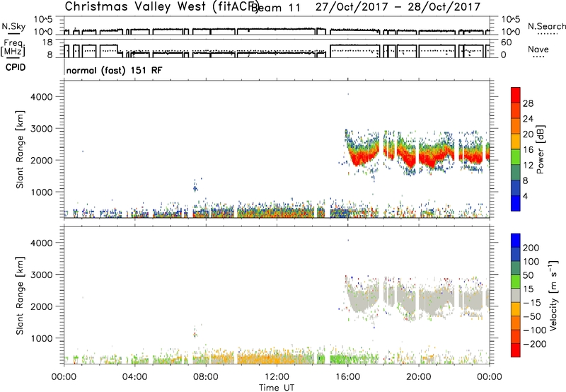Click the '4000' tick on the power panel
This screenshot has height=392, width=566.
pyautogui.click(x=42, y=97)
